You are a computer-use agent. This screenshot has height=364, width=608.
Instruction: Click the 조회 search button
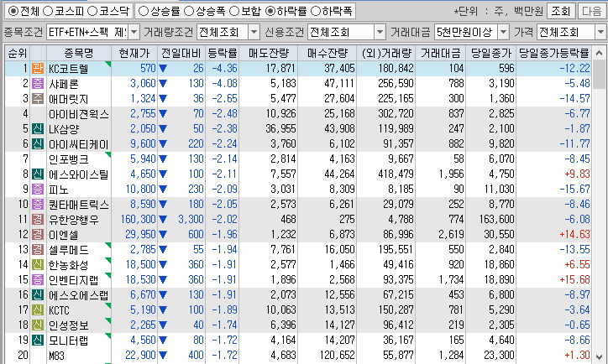click(560, 11)
